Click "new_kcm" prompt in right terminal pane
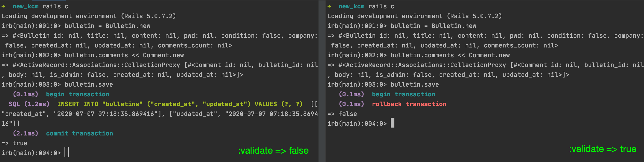 point(352,6)
